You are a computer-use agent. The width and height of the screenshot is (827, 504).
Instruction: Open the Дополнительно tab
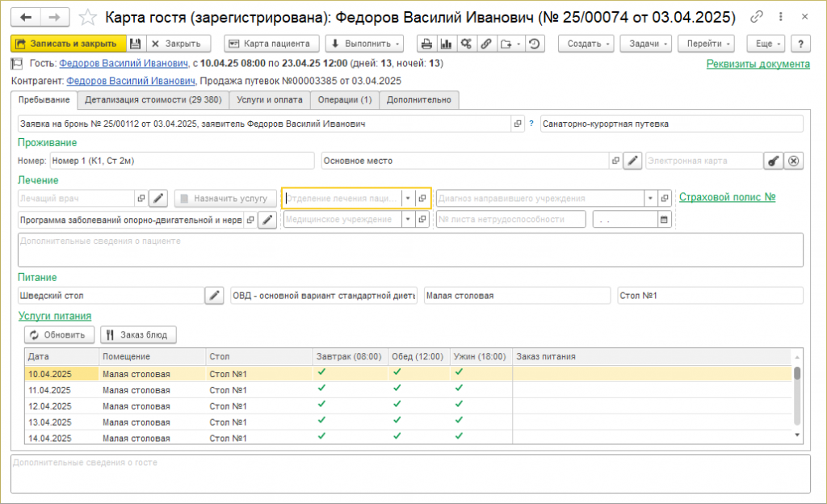(419, 99)
